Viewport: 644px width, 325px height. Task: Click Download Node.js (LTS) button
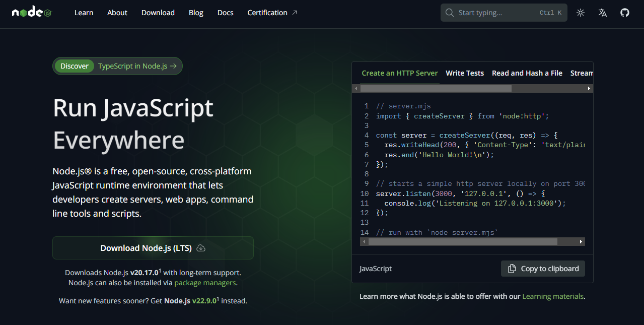(153, 248)
